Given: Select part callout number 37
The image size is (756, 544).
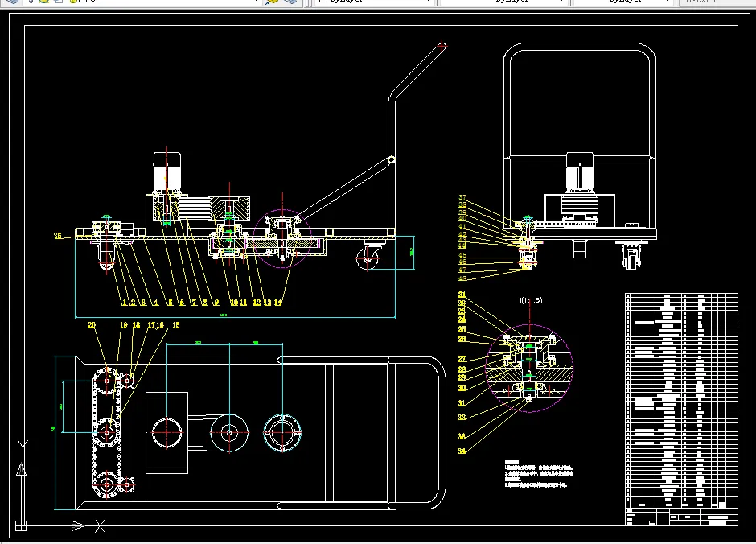Looking at the screenshot, I should tap(462, 197).
